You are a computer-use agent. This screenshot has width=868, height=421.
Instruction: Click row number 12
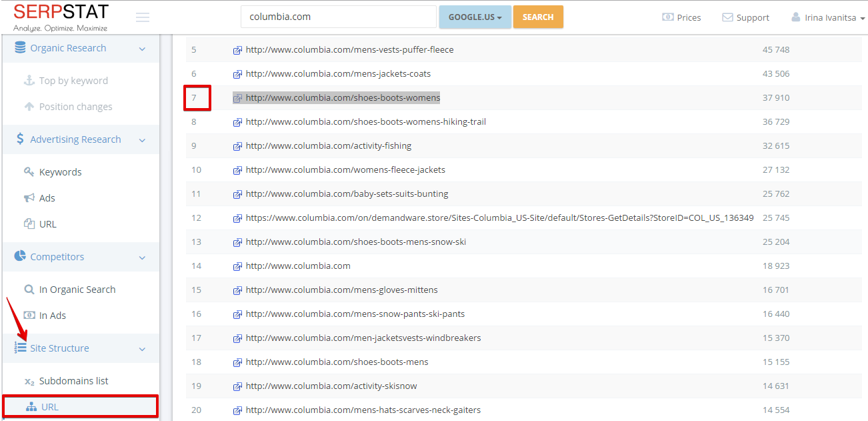click(x=196, y=218)
